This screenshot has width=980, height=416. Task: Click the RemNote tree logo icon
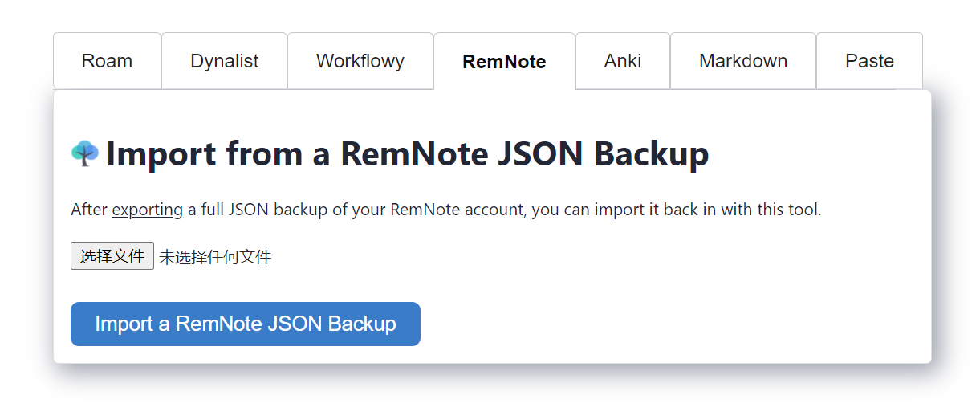(85, 153)
